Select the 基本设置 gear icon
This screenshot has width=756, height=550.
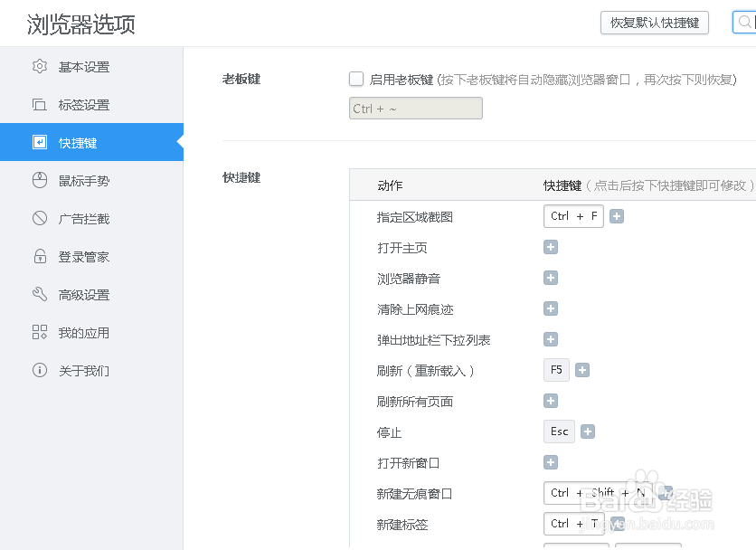tap(38, 66)
